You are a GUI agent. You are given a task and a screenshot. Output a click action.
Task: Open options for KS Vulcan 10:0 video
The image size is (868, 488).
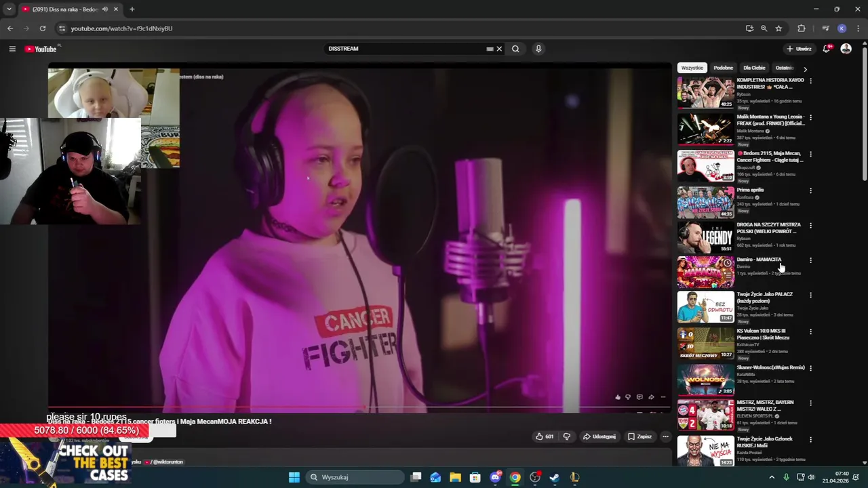click(810, 332)
